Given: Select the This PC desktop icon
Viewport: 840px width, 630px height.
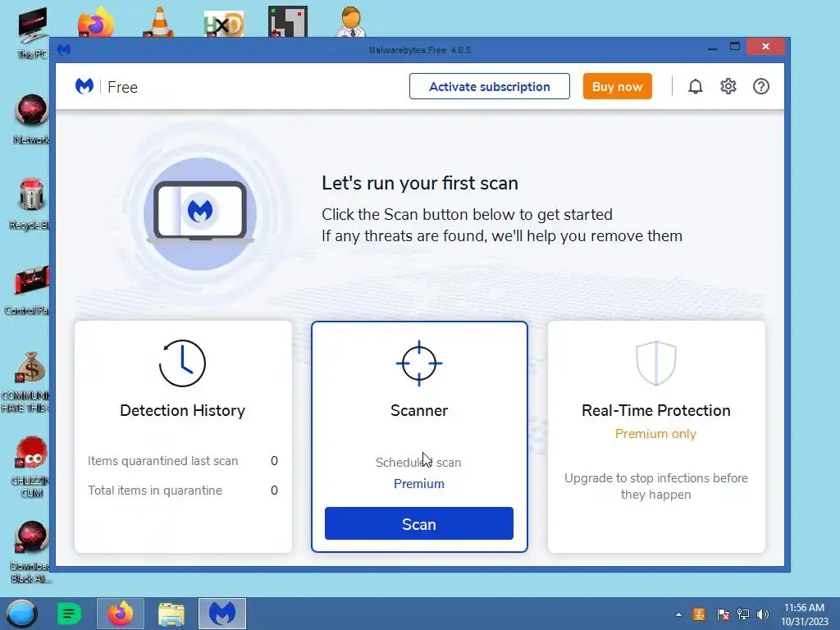Looking at the screenshot, I should click(x=32, y=33).
